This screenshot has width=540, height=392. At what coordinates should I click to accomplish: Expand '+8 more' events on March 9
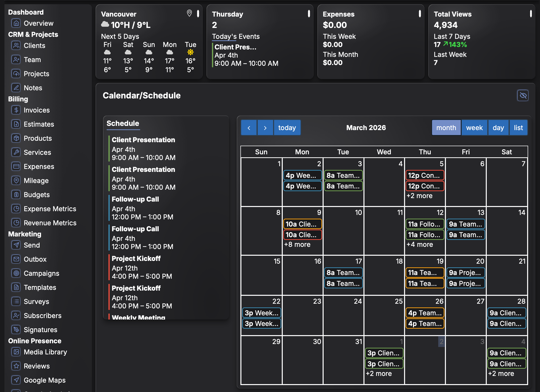pos(297,244)
